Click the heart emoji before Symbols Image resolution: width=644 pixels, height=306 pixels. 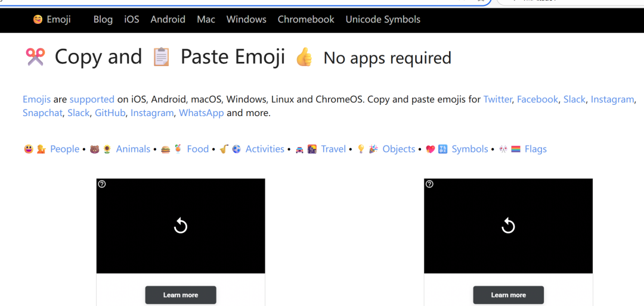click(x=430, y=149)
